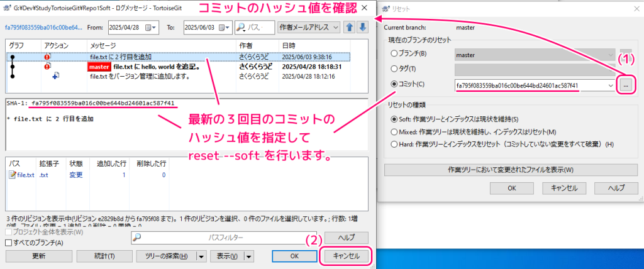Viewport: 644px width, 269px height.
Task: Click the fa795f083559ba016c00be64... revision link
Action: tap(43, 28)
